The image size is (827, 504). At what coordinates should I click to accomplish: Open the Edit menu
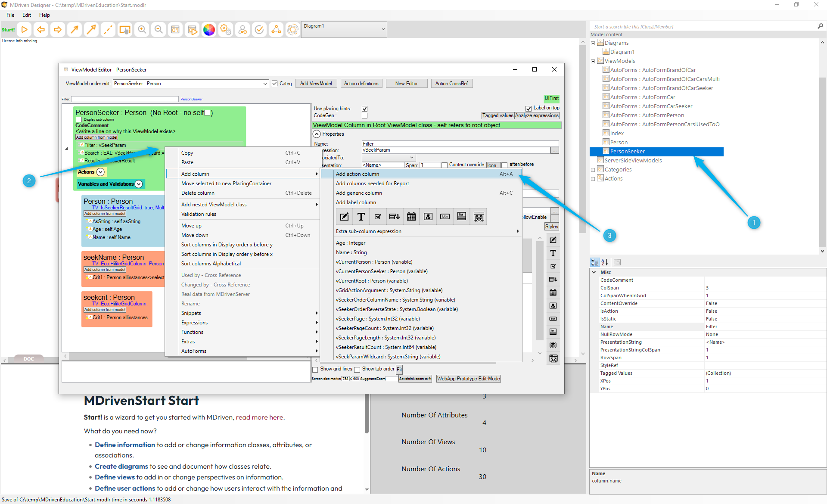coord(27,15)
